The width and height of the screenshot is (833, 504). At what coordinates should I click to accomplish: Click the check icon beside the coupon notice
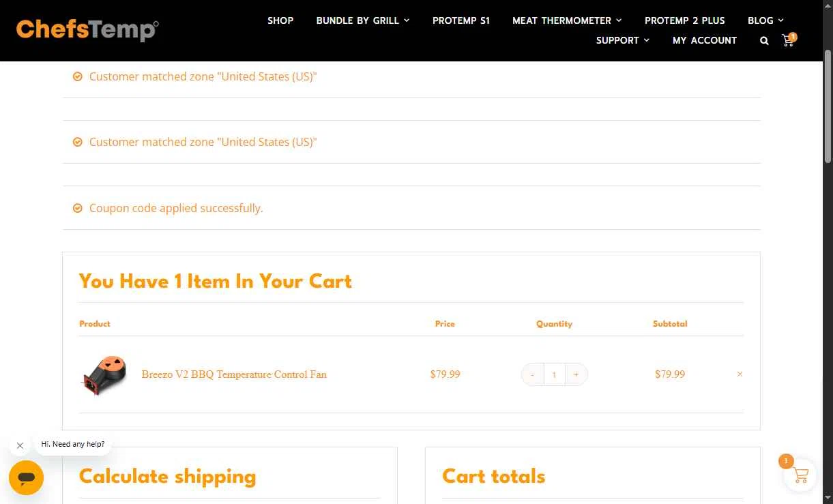78,208
